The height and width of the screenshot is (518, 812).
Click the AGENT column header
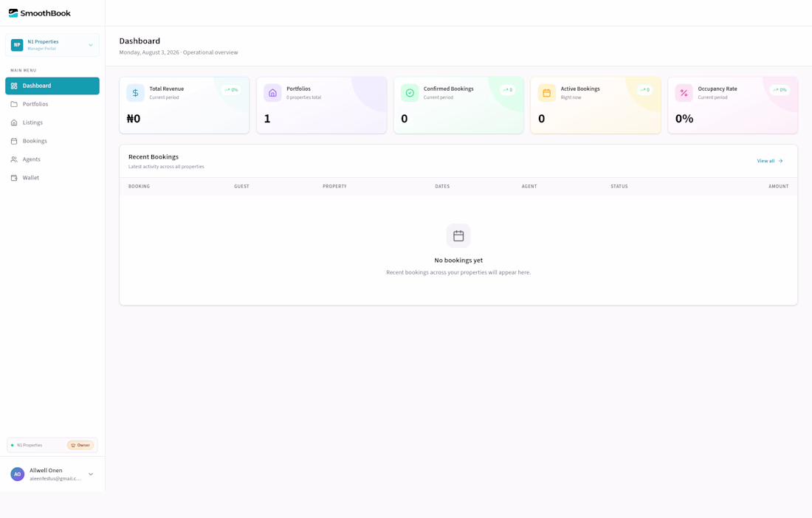point(529,186)
